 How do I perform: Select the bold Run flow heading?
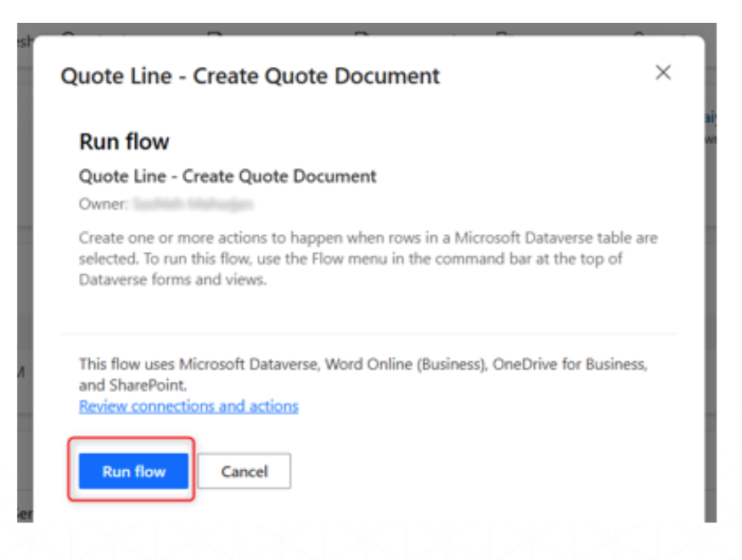coord(124,141)
